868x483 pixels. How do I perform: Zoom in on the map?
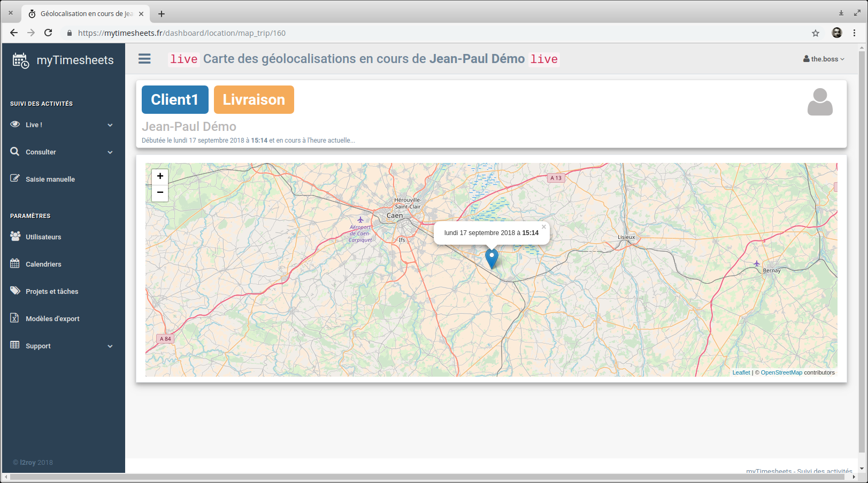(160, 176)
